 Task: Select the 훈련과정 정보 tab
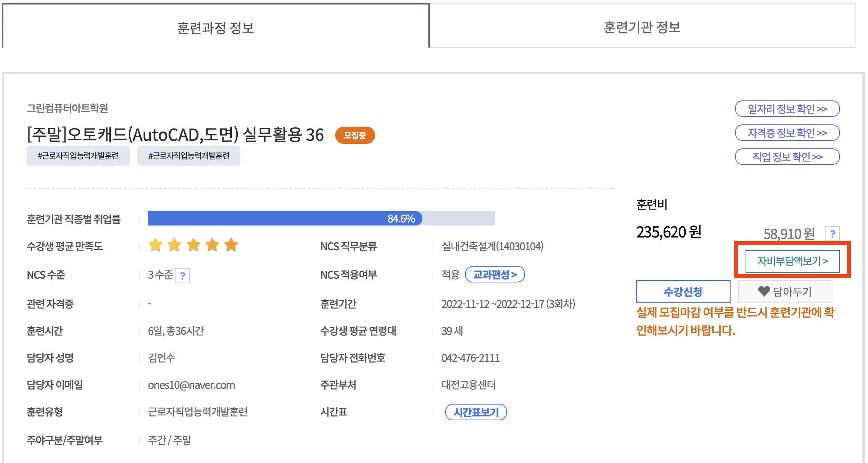215,27
